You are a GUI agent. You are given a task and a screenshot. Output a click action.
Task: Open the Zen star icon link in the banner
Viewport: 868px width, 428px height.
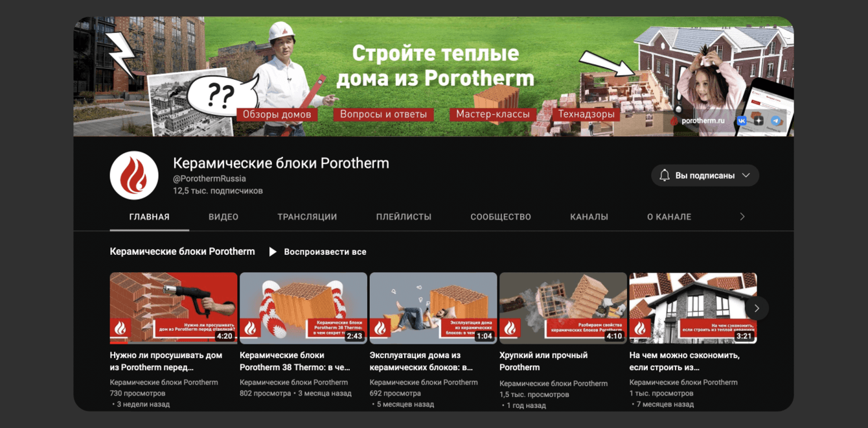click(x=759, y=121)
